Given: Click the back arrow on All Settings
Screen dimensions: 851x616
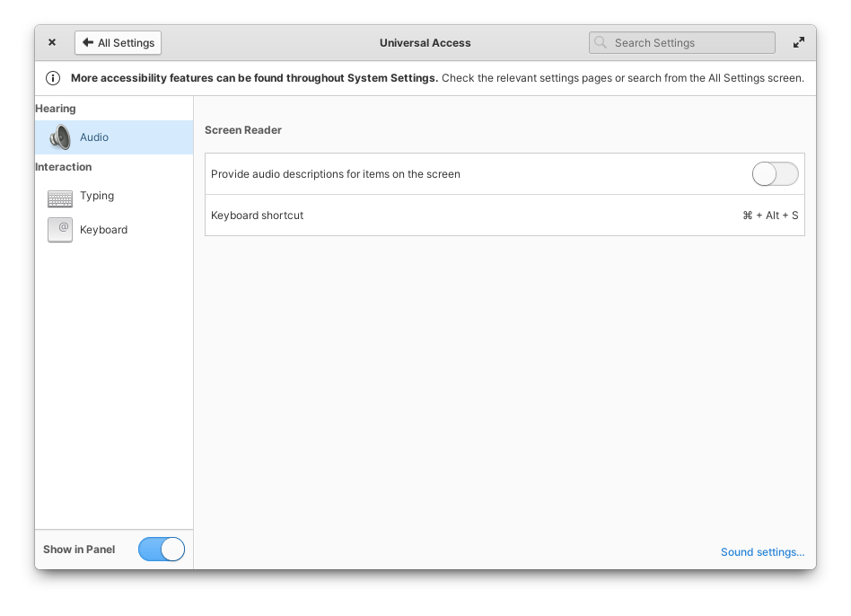Looking at the screenshot, I should click(86, 42).
